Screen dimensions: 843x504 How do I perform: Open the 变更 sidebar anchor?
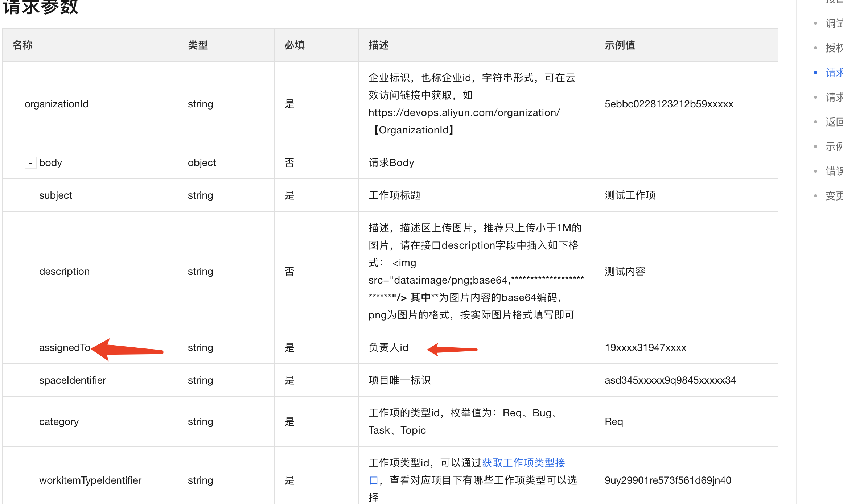tap(834, 196)
